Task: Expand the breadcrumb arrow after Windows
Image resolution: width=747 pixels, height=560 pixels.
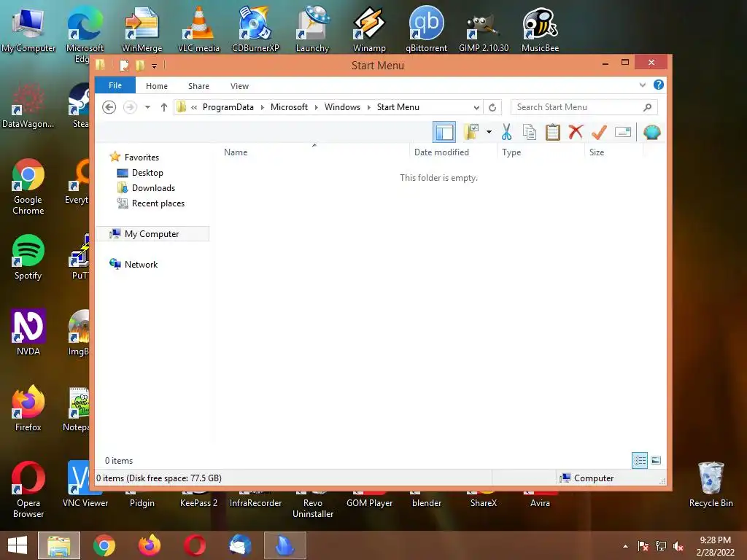Action: tap(368, 107)
